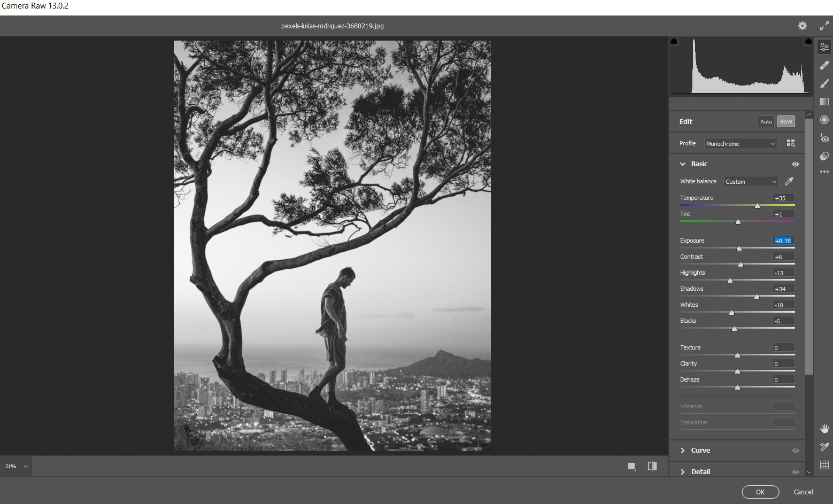Open Camera Raw preferences gear
Viewport: 833px width, 504px height.
(802, 25)
